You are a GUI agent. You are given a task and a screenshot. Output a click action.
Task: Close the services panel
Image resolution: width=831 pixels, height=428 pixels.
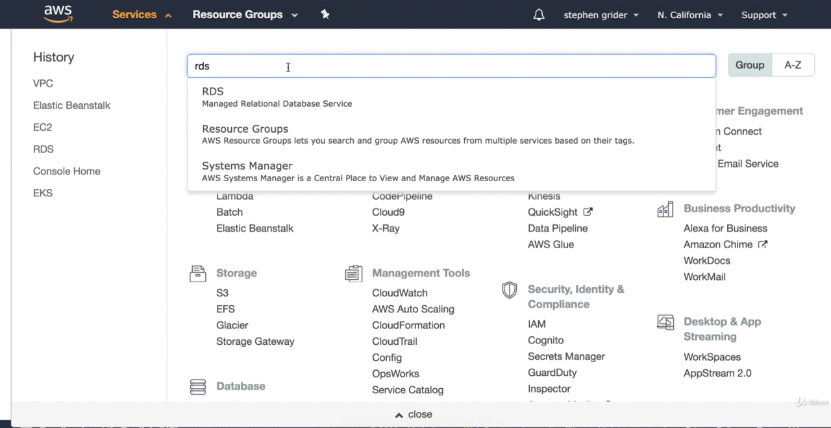(413, 414)
